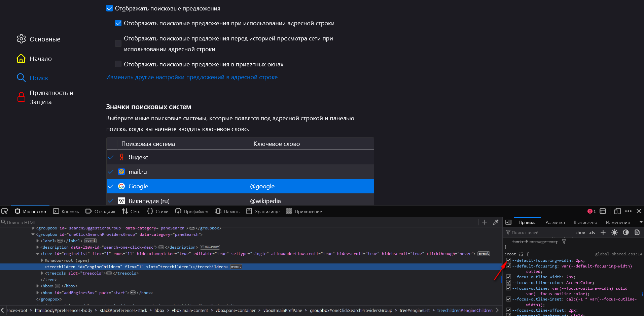Open the sidebar tabs overflow dropdown

[x=641, y=222]
